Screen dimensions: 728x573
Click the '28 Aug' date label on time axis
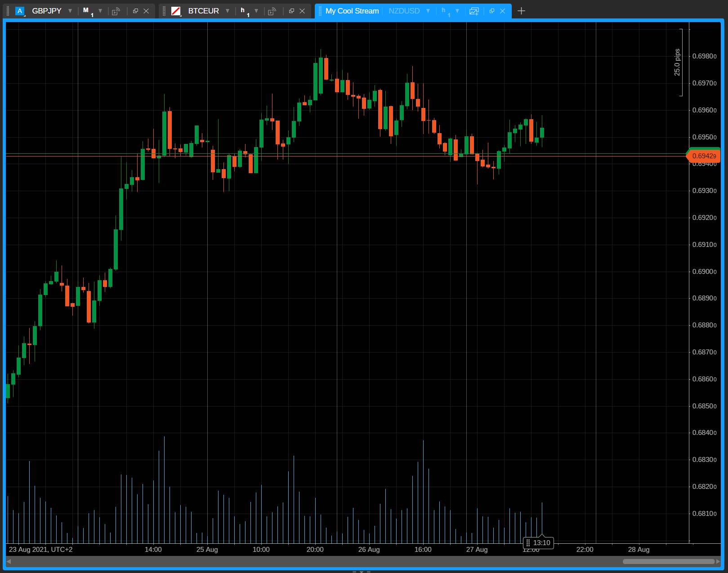(x=639, y=550)
